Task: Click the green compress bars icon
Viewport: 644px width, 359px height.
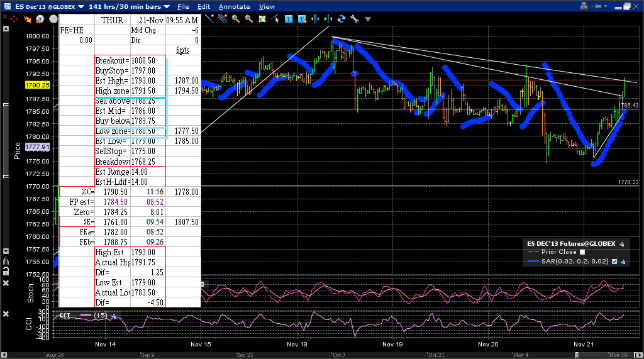Action: (328, 18)
